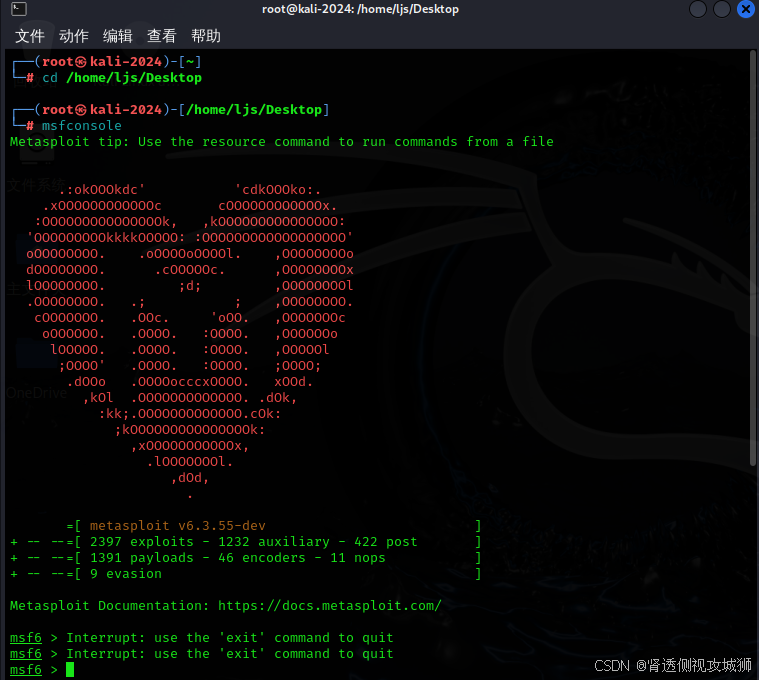Screen dimensions: 759x680
Task: Click the 'msfconsole' command text
Action: coord(81,126)
